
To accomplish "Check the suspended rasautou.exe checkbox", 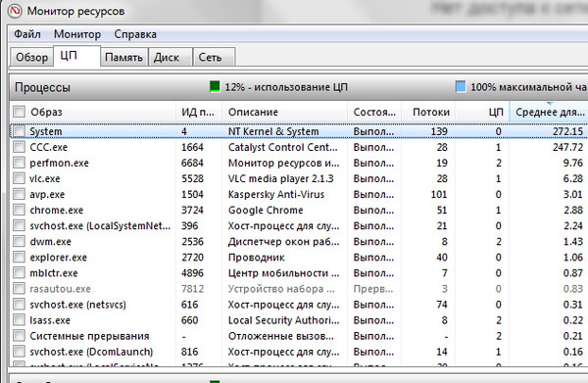I will (19, 289).
